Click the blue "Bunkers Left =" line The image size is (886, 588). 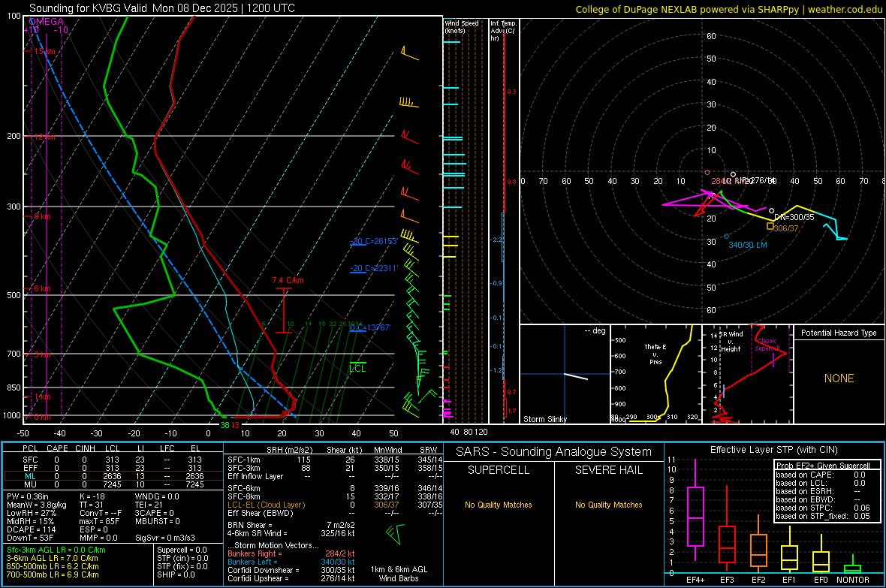291,562
